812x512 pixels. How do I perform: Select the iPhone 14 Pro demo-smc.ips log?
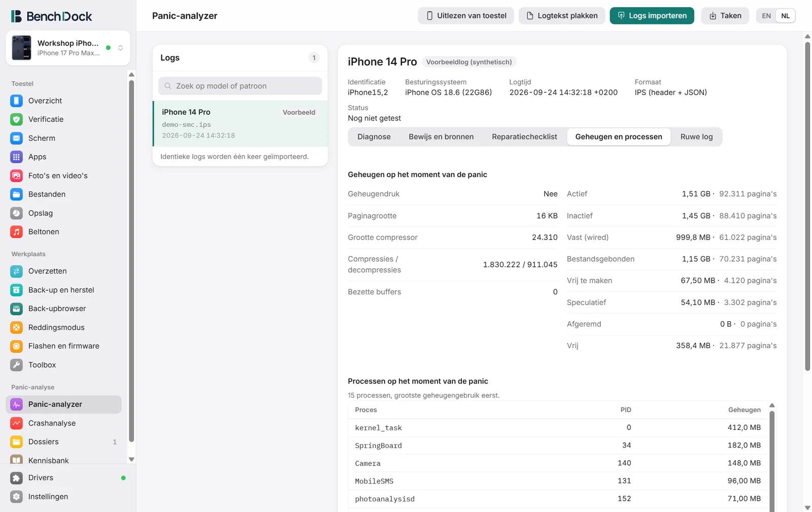pyautogui.click(x=241, y=124)
